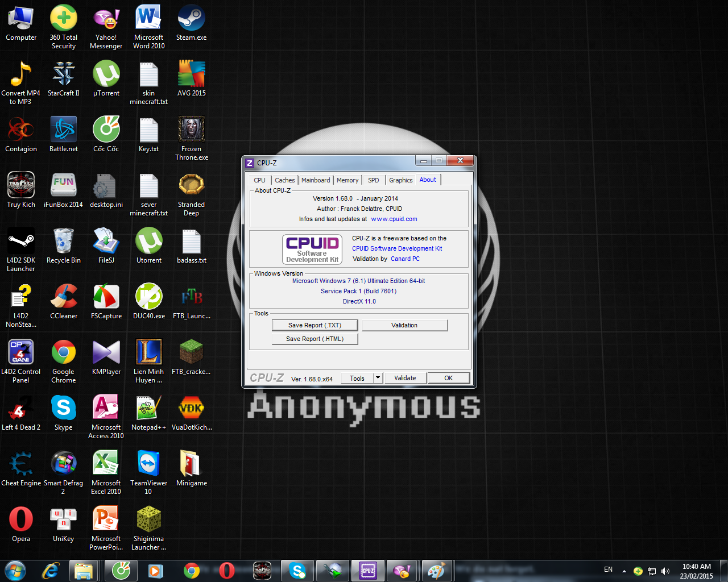Switch to the Caches tab
The height and width of the screenshot is (582, 728).
pyautogui.click(x=284, y=180)
